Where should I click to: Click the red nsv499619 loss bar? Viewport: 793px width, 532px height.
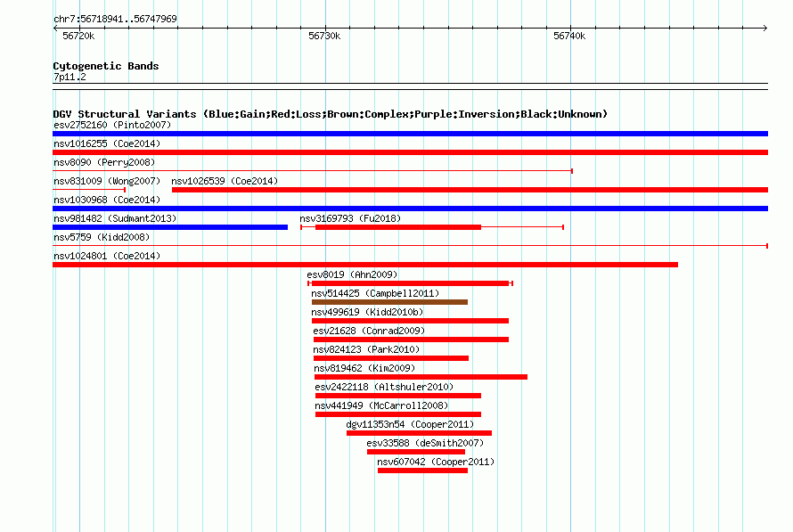(410, 321)
